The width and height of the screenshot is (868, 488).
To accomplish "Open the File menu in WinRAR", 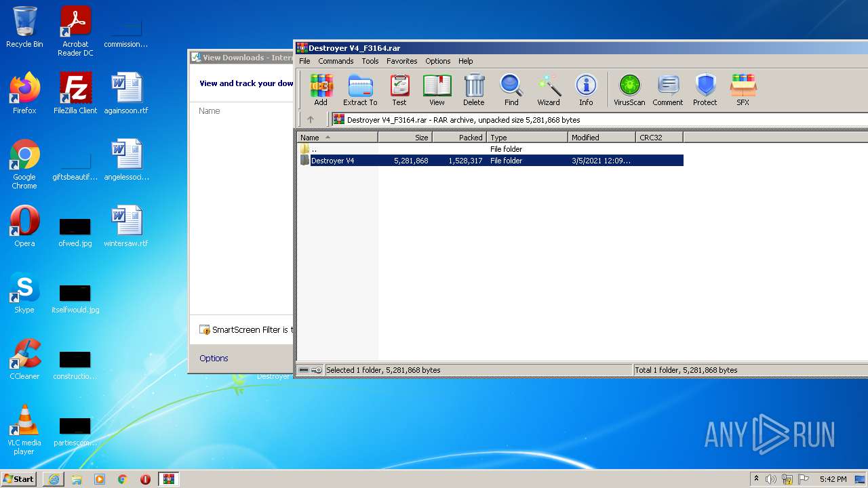I will click(304, 61).
